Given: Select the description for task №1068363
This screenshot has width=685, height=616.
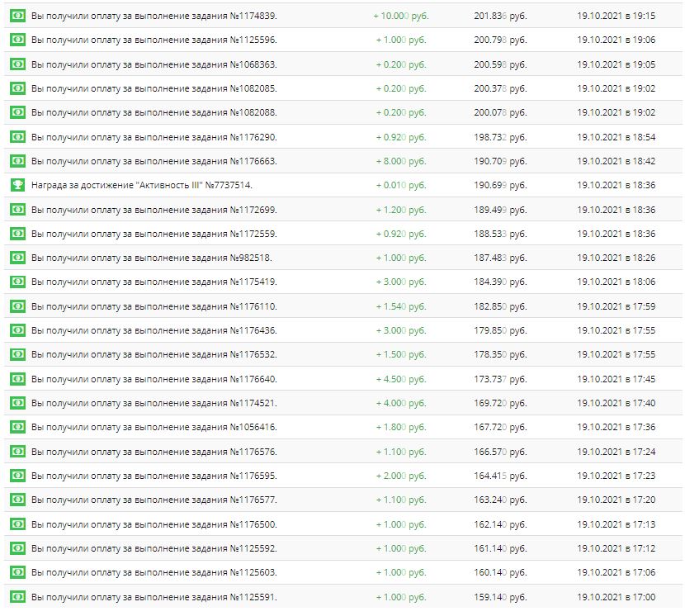Looking at the screenshot, I should 154,64.
